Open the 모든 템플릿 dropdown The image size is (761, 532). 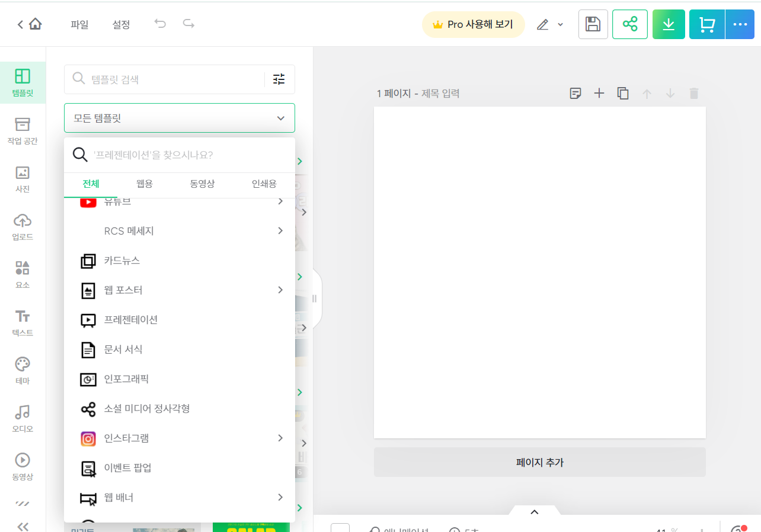coord(179,117)
